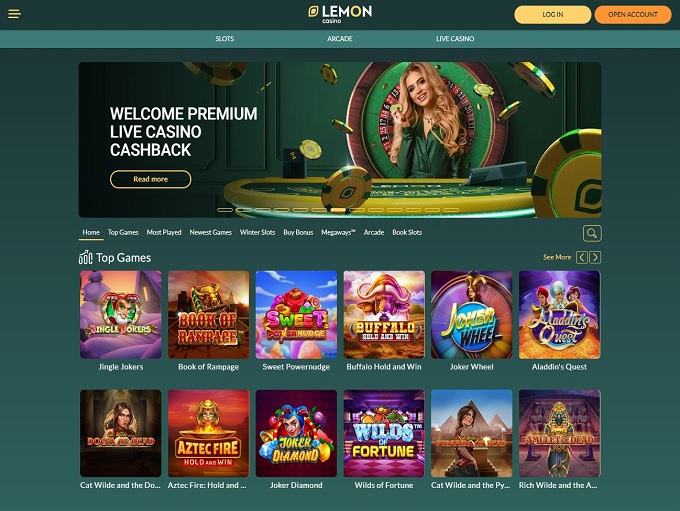Click the Lemon Casino logo
The height and width of the screenshot is (511, 680).
pos(340,14)
